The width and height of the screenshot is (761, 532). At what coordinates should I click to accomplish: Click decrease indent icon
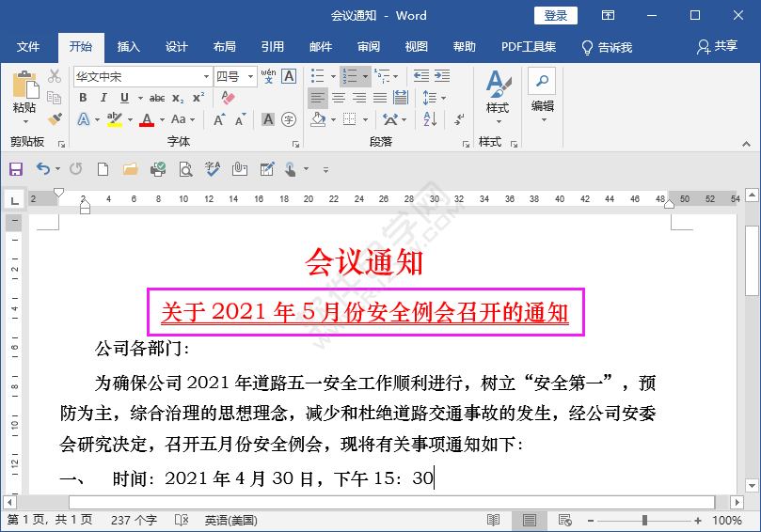point(421,75)
